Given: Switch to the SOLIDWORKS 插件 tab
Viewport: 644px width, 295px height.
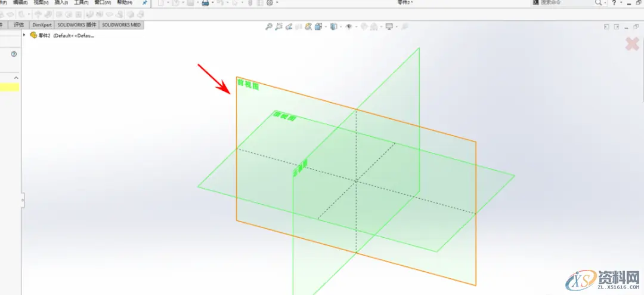Looking at the screenshot, I should tap(76, 24).
